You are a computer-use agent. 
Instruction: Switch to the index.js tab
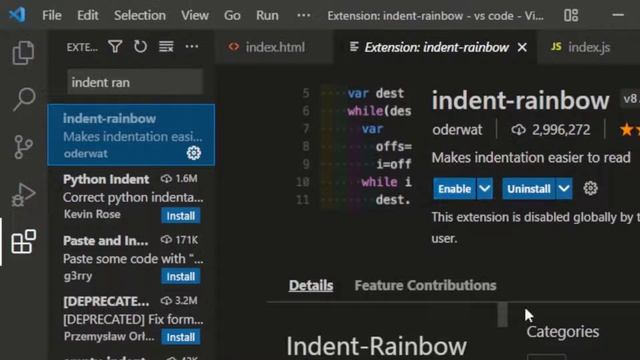click(x=589, y=47)
